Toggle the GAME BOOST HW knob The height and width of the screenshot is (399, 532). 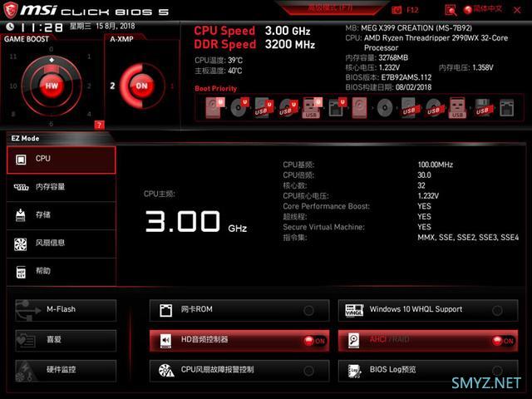(52, 86)
